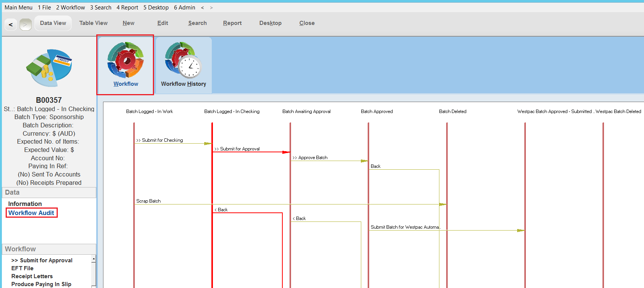The width and height of the screenshot is (644, 288).
Task: Click the Batch Awaiting Approval state label
Action: coord(307,111)
